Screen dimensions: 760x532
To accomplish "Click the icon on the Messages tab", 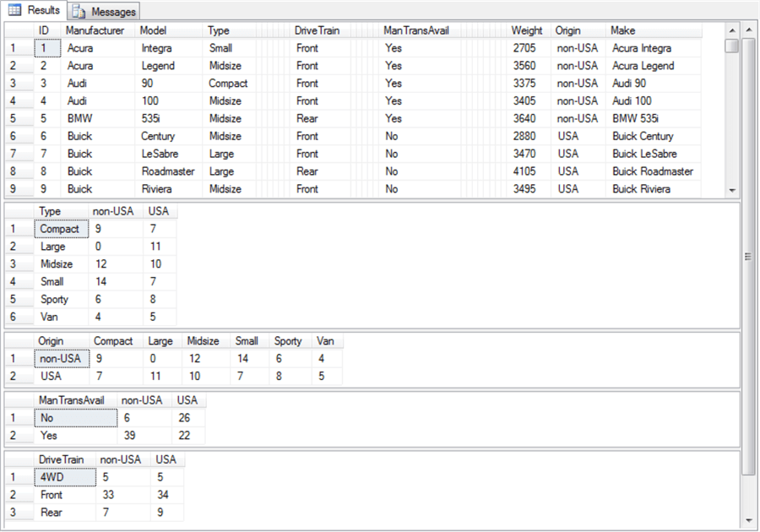I will (80, 12).
